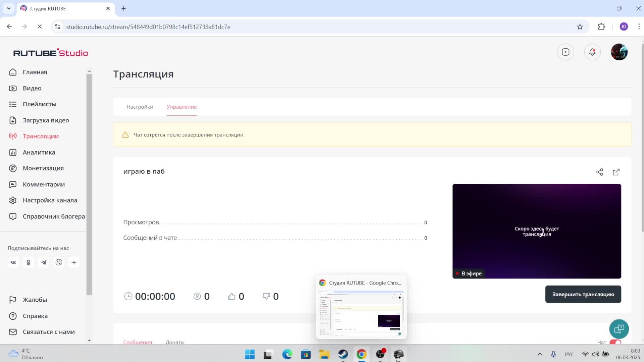This screenshot has width=644, height=362.
Task: Open the notifications bell
Action: (x=592, y=52)
